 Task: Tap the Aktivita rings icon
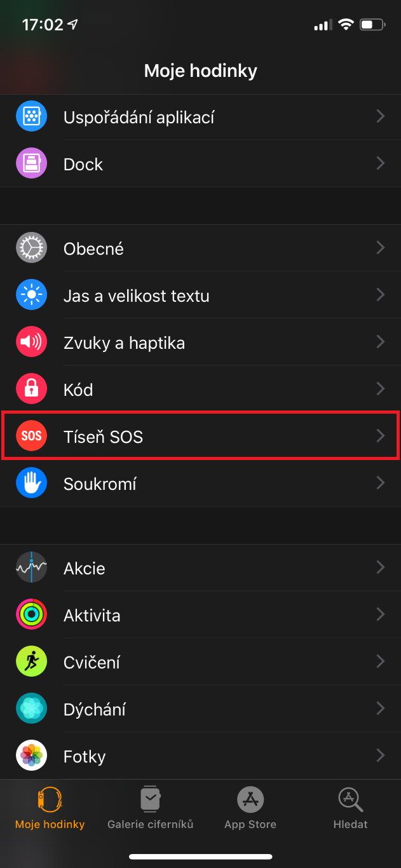(31, 615)
